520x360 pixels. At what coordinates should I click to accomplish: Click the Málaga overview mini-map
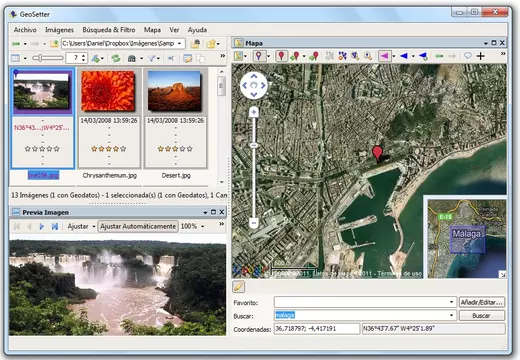pyautogui.click(x=466, y=238)
